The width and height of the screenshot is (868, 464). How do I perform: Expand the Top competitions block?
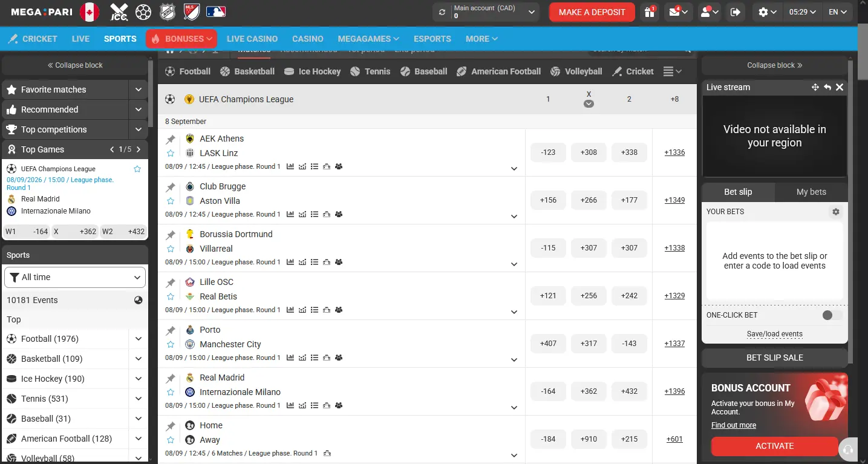click(x=139, y=129)
